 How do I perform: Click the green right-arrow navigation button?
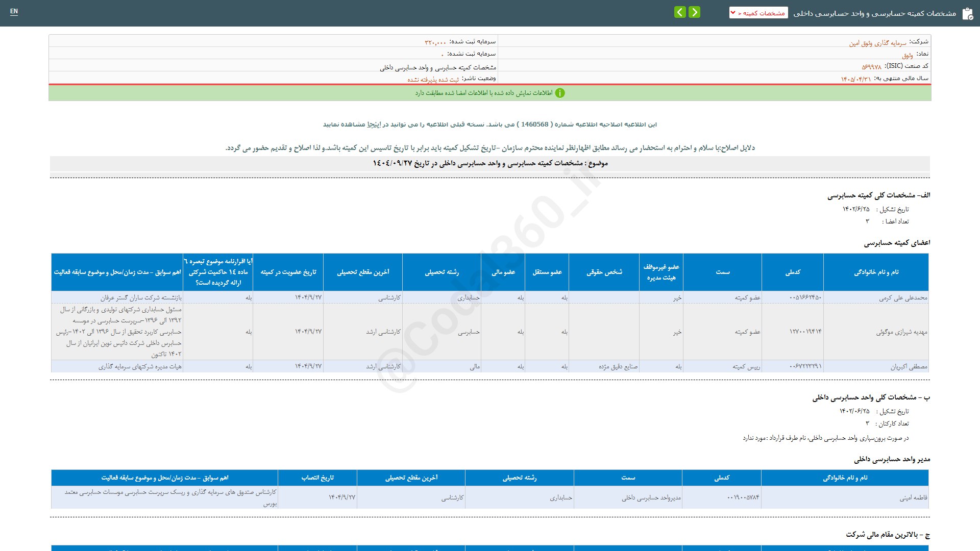coord(694,12)
